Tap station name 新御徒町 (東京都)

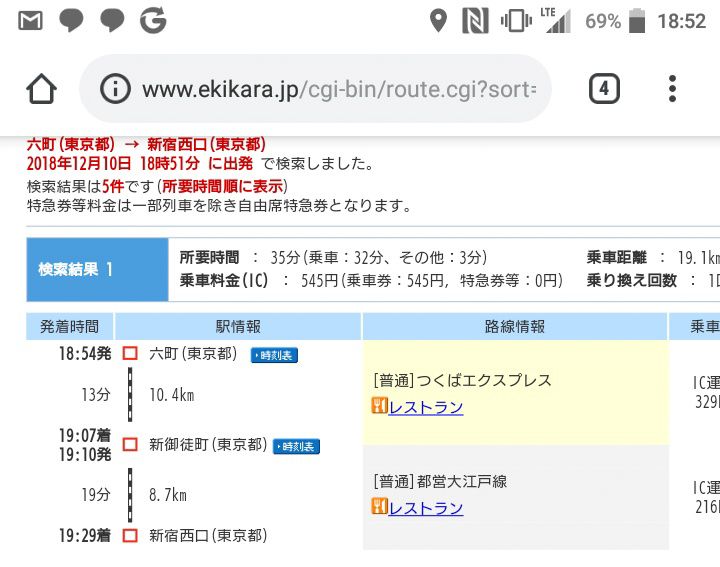208,444
